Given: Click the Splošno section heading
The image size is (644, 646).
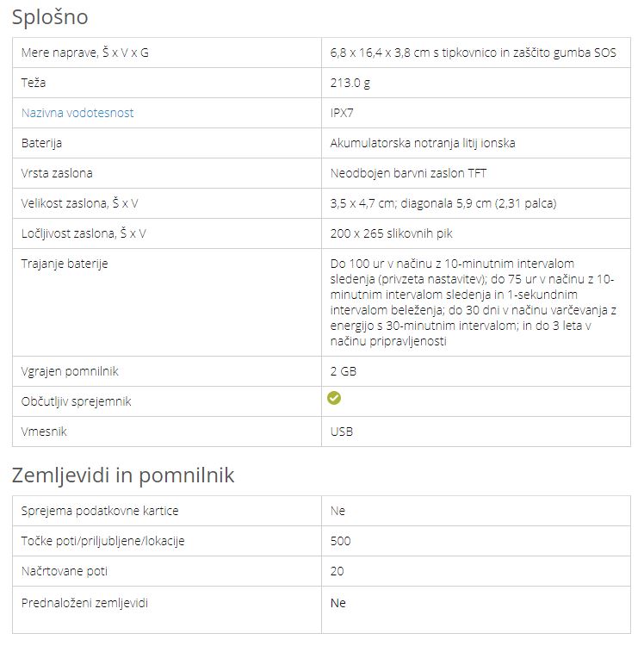Looking at the screenshot, I should pyautogui.click(x=50, y=17).
